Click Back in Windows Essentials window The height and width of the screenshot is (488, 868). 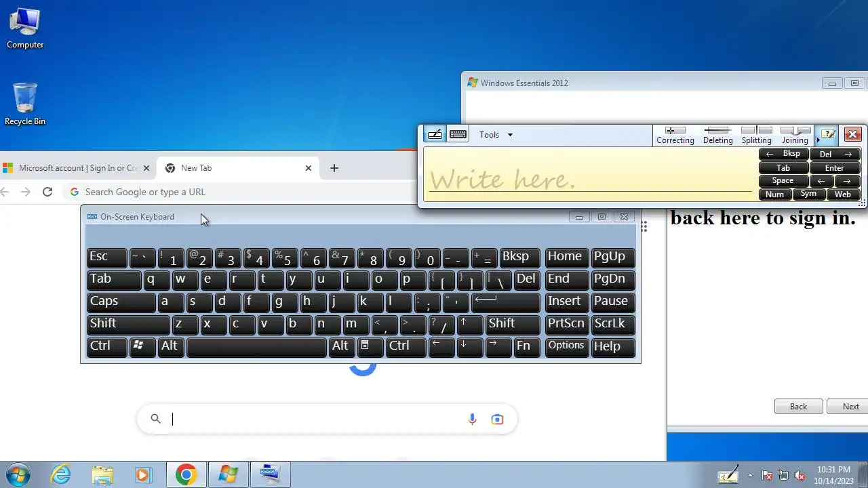point(798,407)
